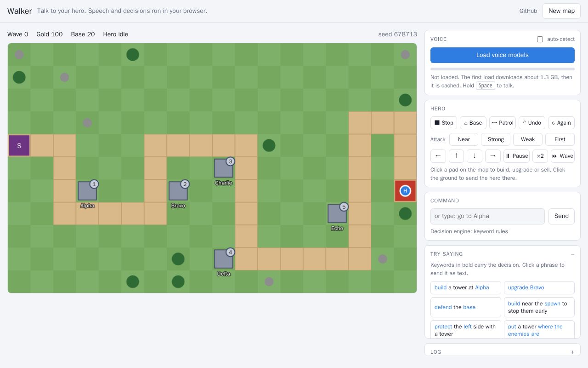Move hero down with arrow button
588x368 pixels.
click(x=475, y=156)
